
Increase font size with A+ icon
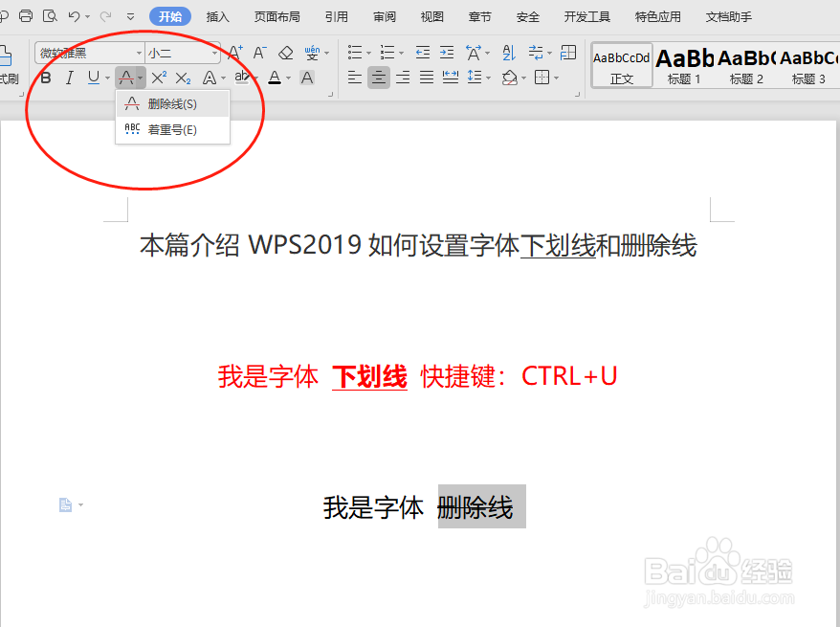tap(235, 53)
